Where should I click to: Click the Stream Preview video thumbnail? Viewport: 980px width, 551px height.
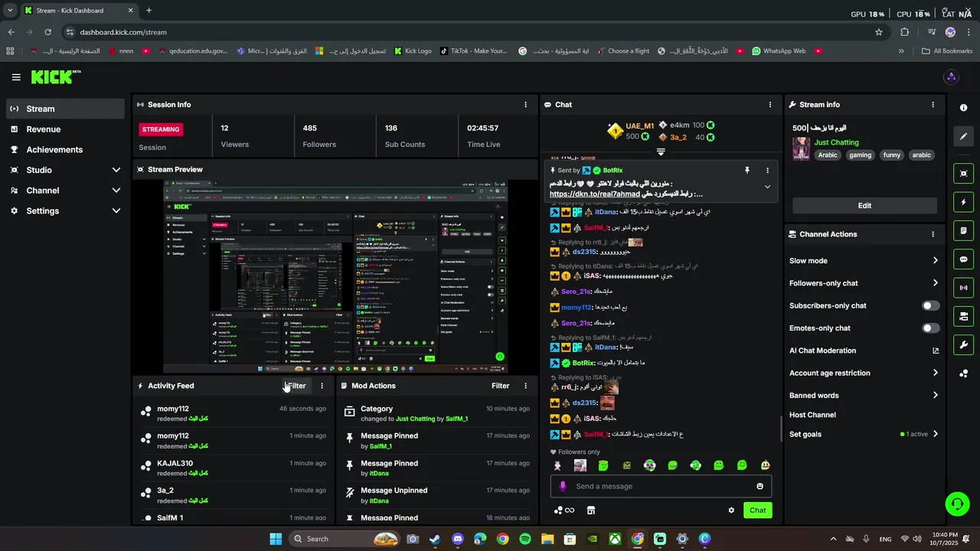335,277
